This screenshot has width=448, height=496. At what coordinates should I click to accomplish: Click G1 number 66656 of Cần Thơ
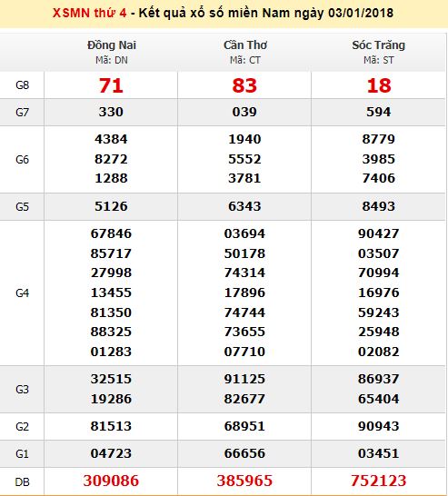tap(244, 453)
